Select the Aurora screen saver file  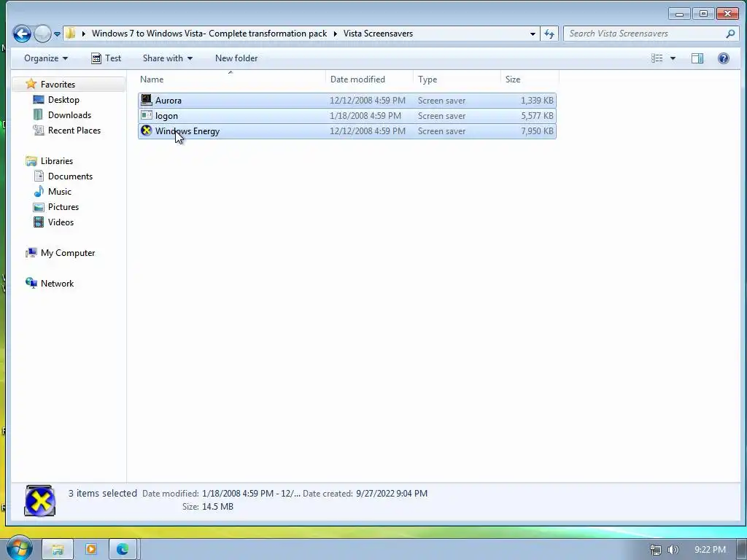point(347,101)
